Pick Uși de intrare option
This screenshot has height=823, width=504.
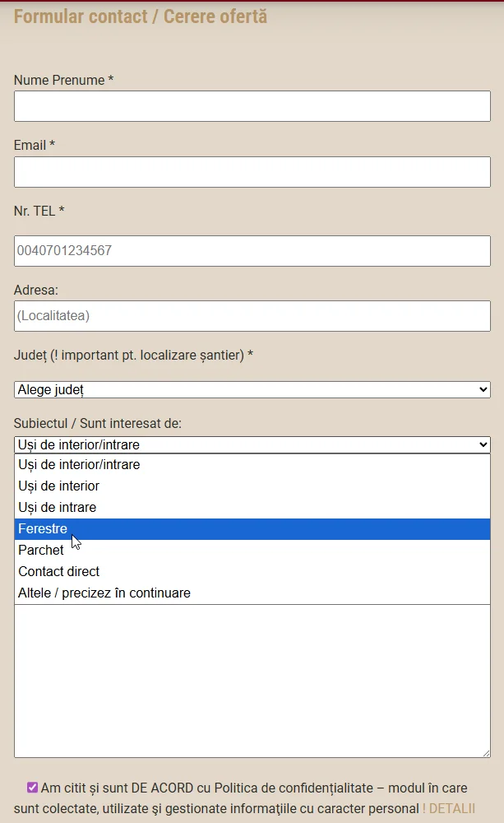[58, 507]
